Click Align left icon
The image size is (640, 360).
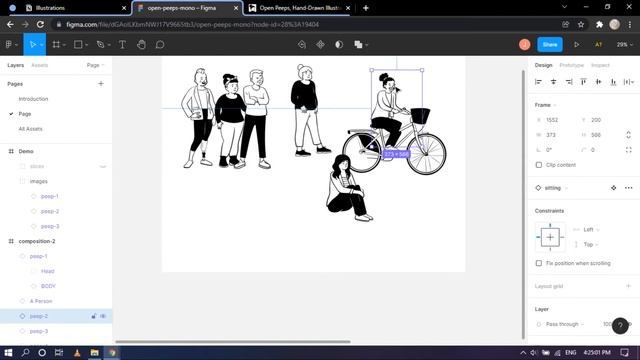pyautogui.click(x=538, y=82)
